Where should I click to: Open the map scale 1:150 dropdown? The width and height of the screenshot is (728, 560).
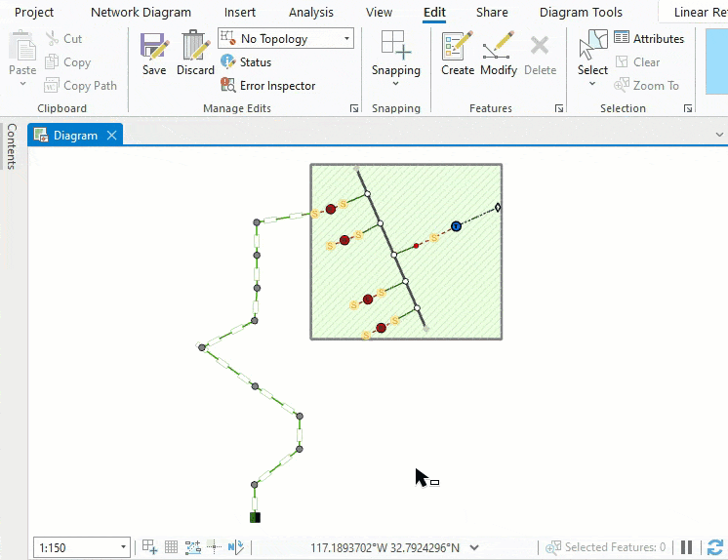123,547
